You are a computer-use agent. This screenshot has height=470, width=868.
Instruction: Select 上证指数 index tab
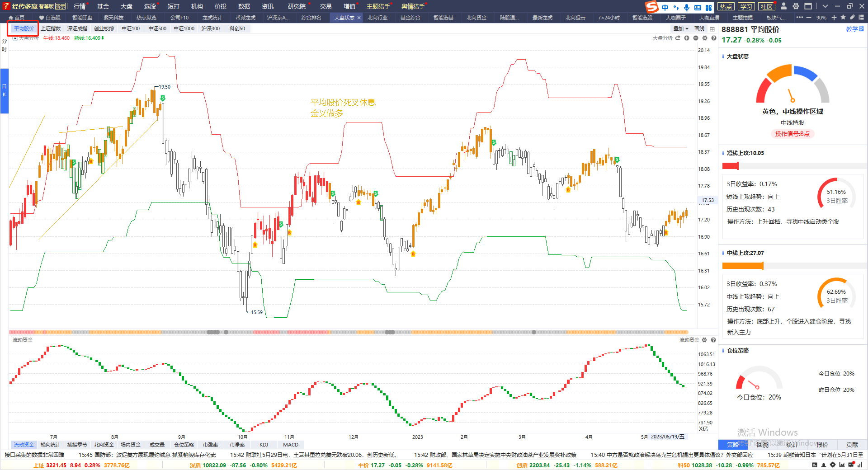click(x=51, y=28)
